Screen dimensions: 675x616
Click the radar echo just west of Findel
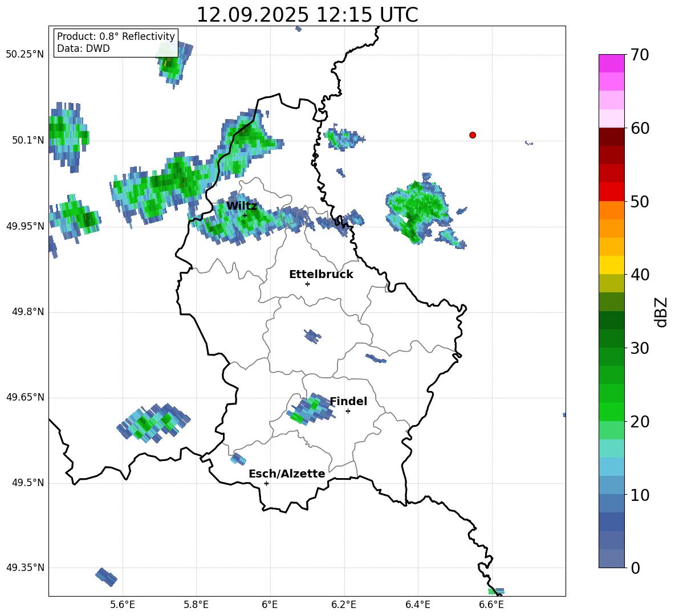coord(311,409)
